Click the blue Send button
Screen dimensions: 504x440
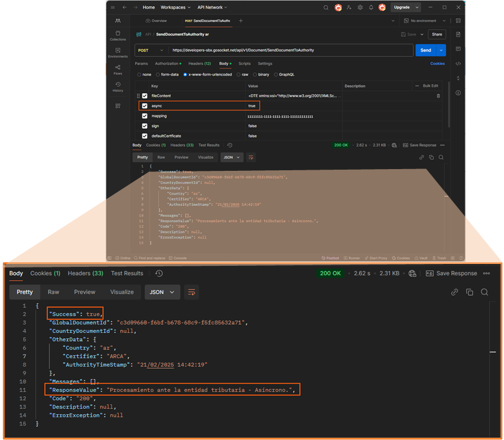point(426,51)
